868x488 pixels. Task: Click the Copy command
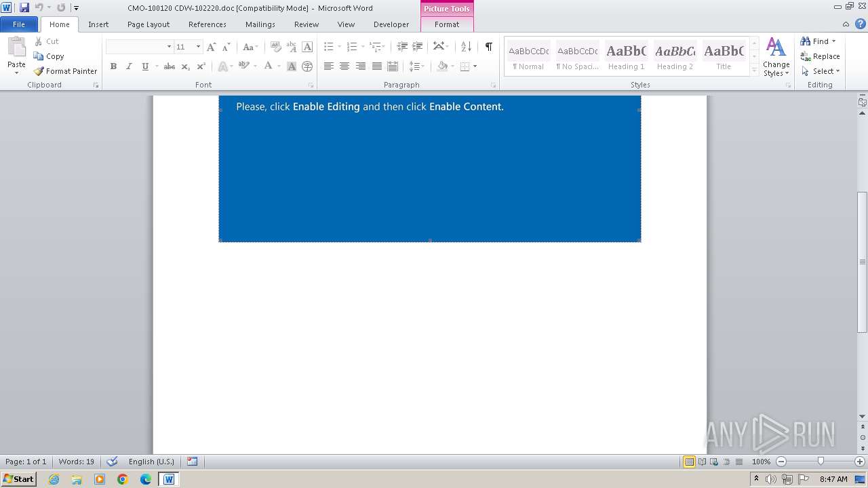tap(49, 56)
